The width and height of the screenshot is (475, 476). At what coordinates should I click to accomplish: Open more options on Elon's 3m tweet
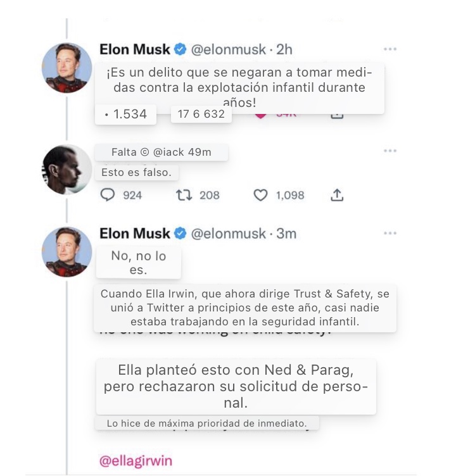tap(390, 234)
